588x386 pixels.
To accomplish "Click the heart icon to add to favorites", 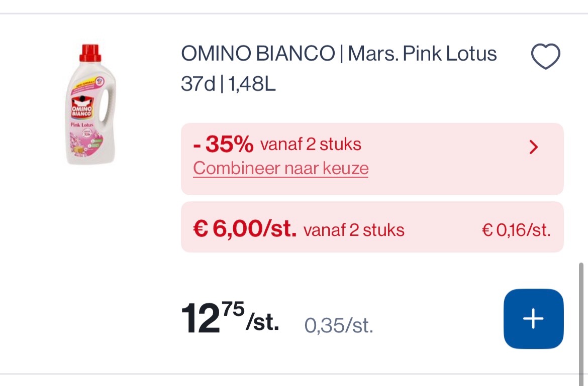I will coord(545,55).
